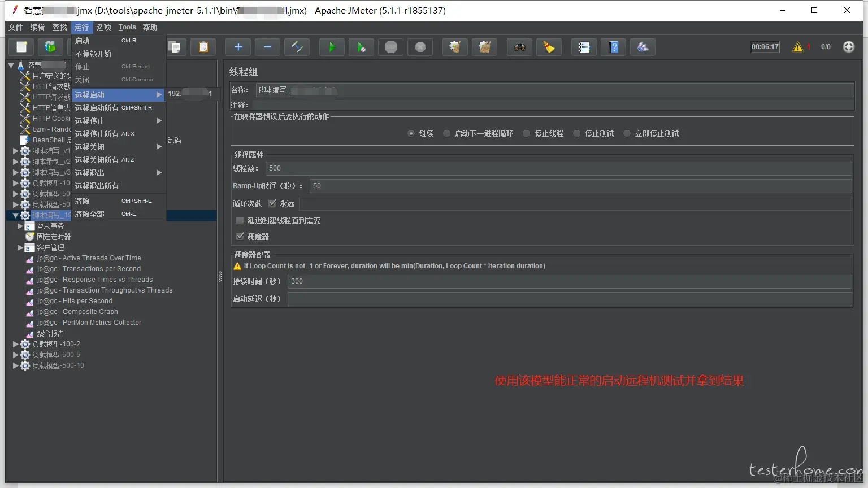
Task: Choose 启动 from the Run menu
Action: [119, 41]
